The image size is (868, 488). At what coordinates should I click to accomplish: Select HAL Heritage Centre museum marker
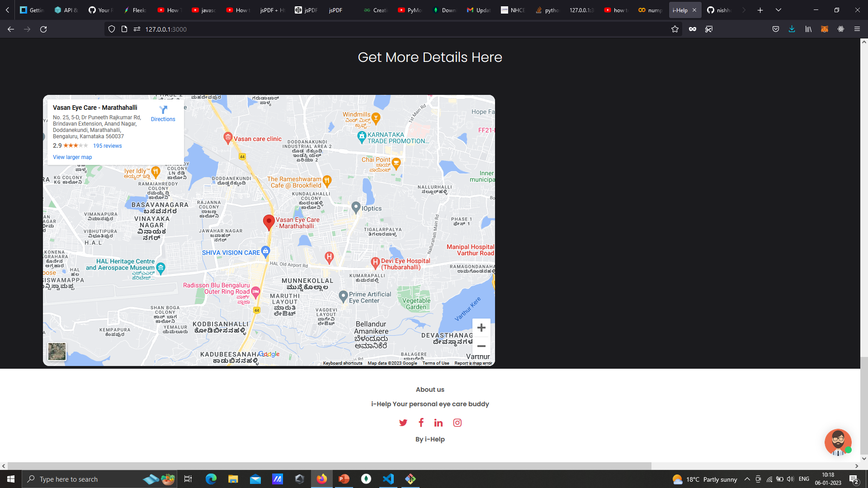(x=160, y=268)
